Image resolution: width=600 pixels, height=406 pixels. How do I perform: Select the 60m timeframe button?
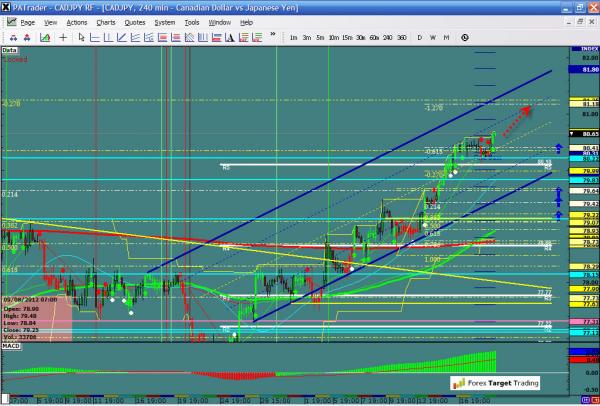(372, 37)
